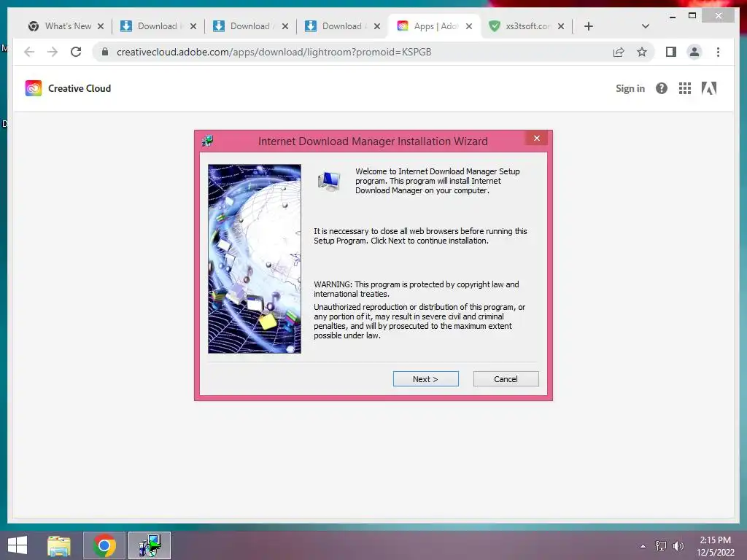Open the Adobe apps grid switcher
Viewport: 747px width, 560px height.
point(684,88)
